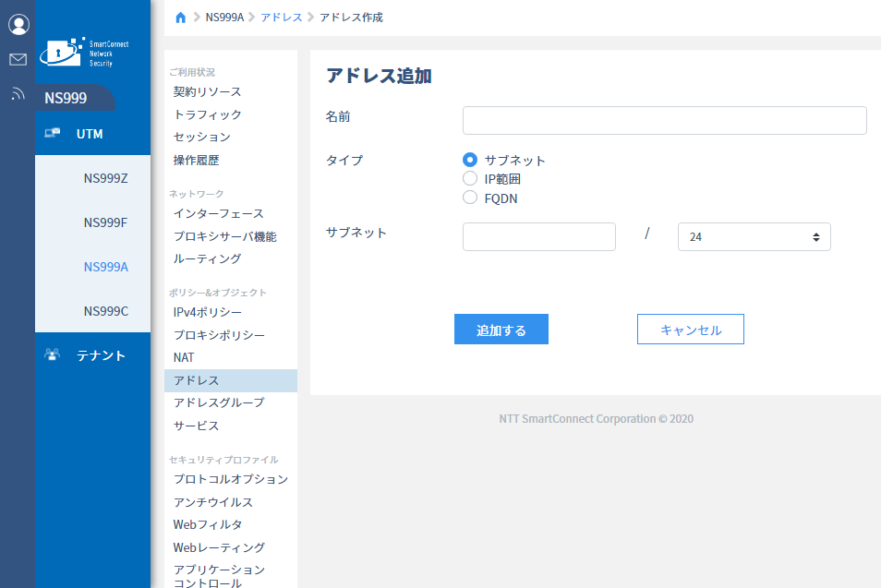Open Webフィルタ in the side menu
This screenshot has width=881, height=588.
208,524
